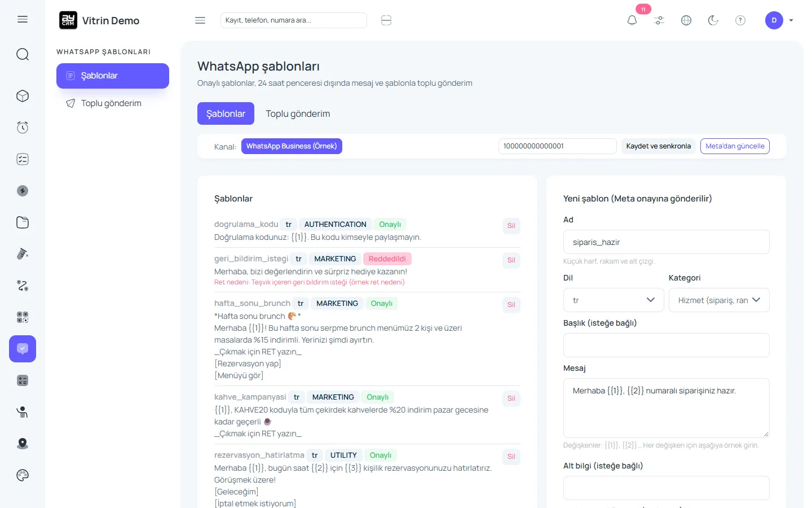This screenshot has height=508, width=812.
Task: Select 'Toplu gönderim' in the sidebar
Action: (113, 103)
